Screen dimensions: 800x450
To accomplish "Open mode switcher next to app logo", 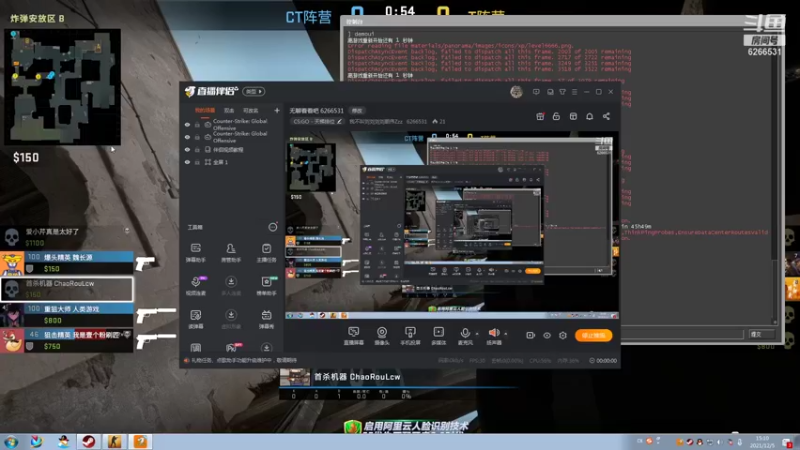I will [x=254, y=91].
